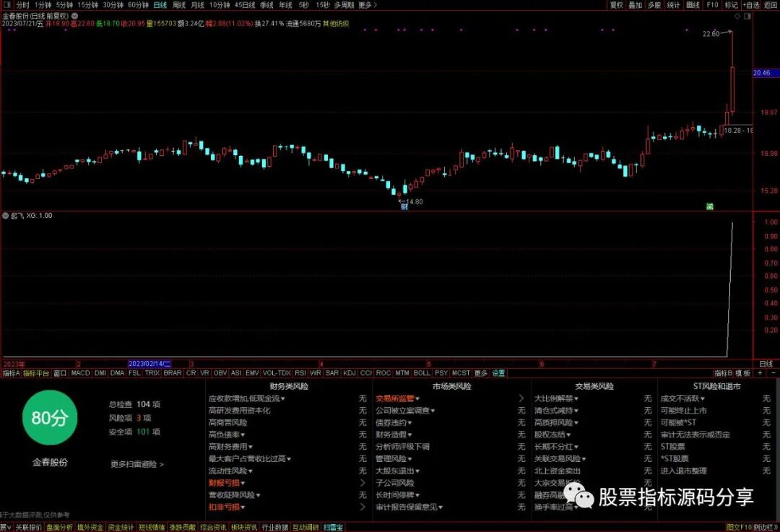The image size is (780, 532).
Task: Click the 统计 button
Action: pyautogui.click(x=674, y=5)
